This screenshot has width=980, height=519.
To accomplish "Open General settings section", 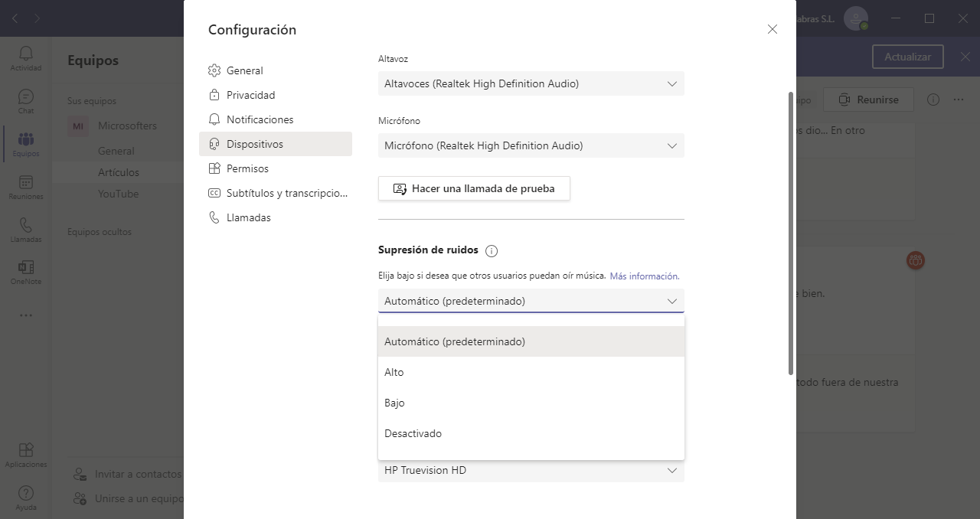I will coord(276,70).
